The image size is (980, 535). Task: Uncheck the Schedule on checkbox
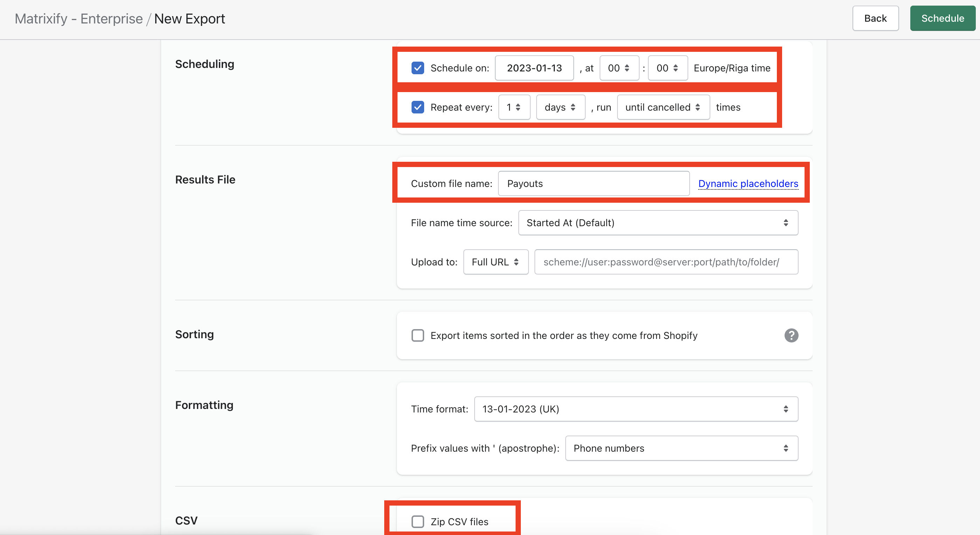pyautogui.click(x=418, y=68)
